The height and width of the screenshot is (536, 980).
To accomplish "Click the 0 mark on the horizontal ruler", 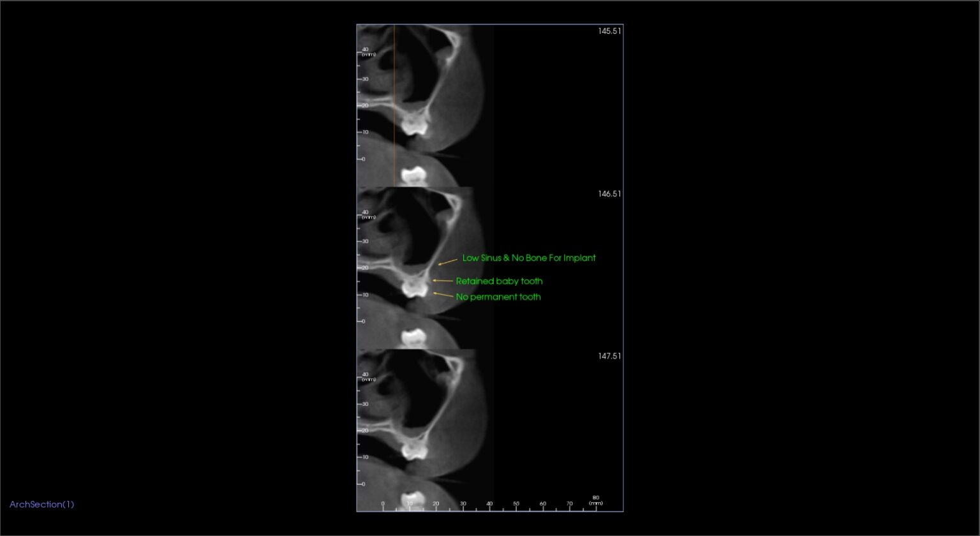I will click(383, 502).
